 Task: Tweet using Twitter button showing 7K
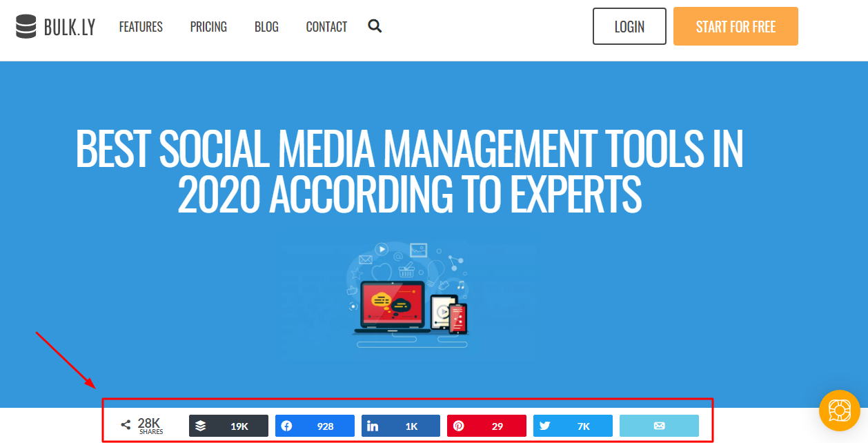pos(573,426)
